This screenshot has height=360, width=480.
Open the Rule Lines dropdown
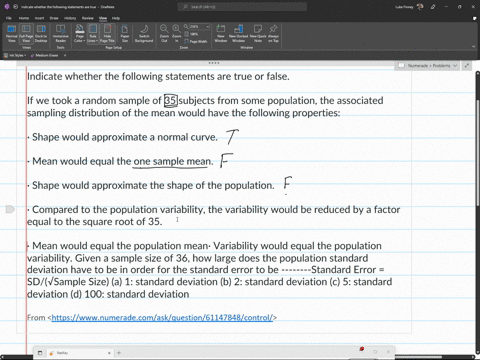coord(93,33)
